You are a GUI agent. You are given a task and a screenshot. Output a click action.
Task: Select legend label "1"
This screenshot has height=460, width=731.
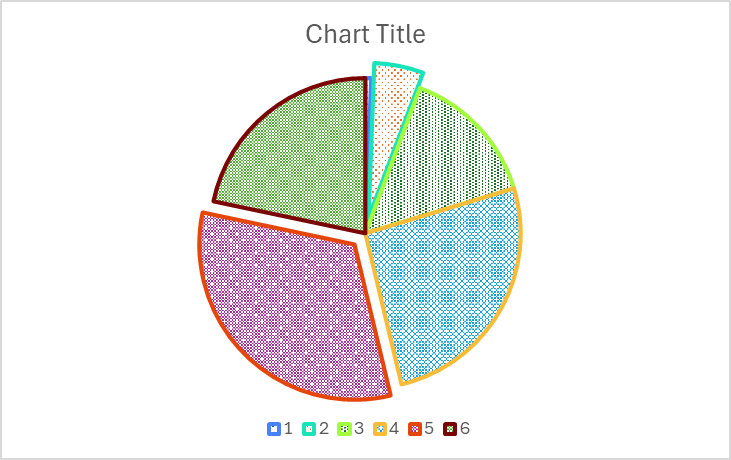coord(288,429)
